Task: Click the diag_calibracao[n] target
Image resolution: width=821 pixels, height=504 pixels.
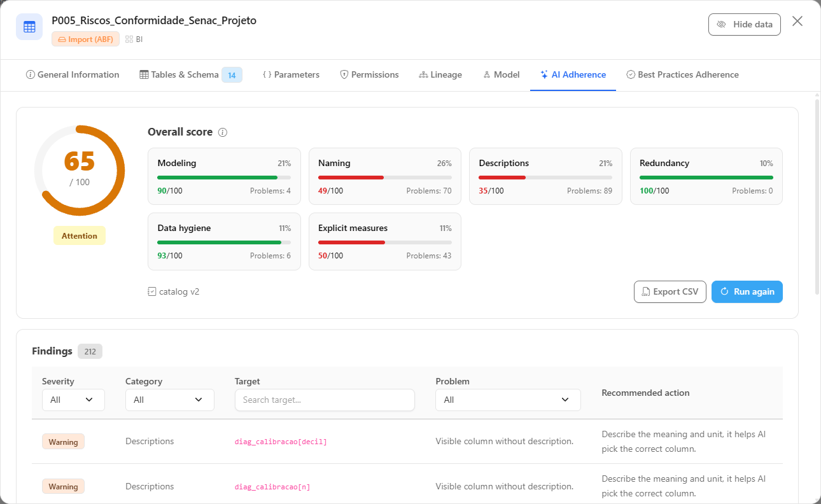Action: pyautogui.click(x=272, y=487)
